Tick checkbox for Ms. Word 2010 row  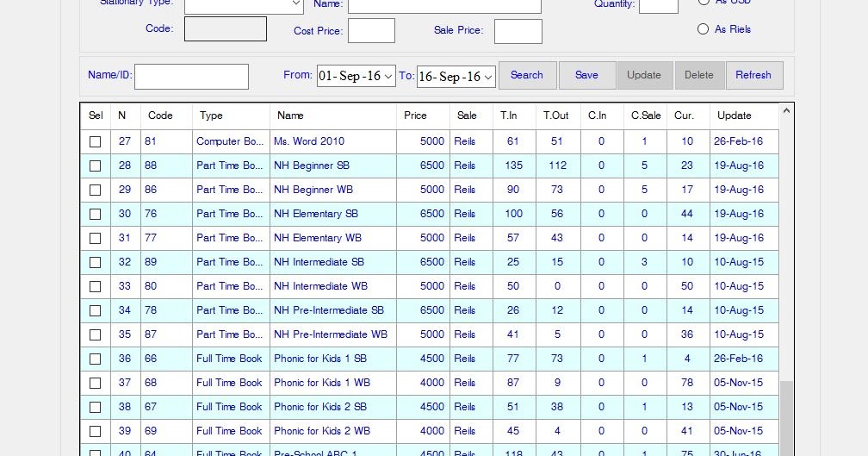point(96,142)
